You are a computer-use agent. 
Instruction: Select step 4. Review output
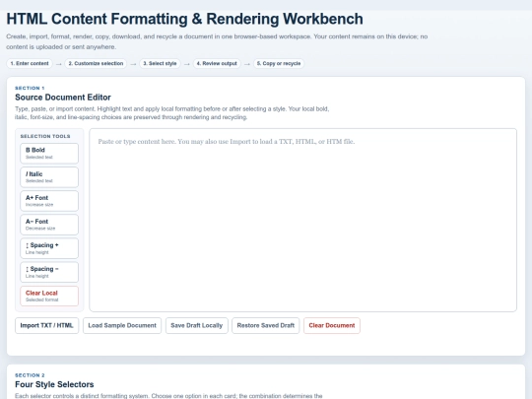217,63
